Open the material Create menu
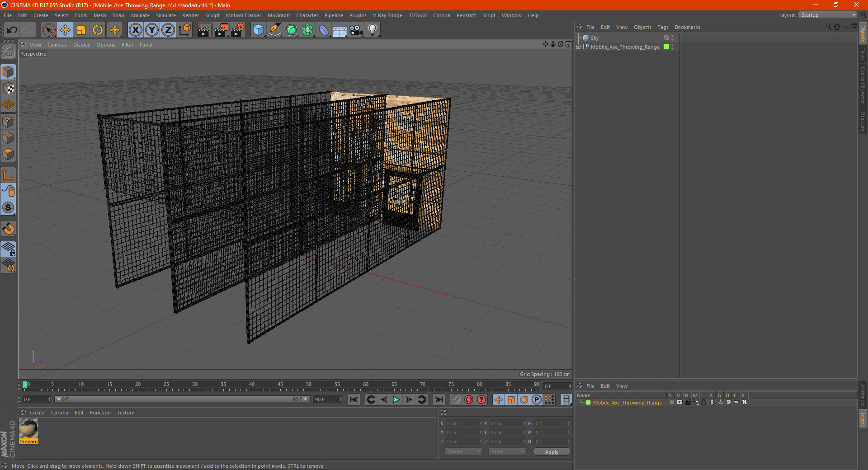 click(x=37, y=413)
